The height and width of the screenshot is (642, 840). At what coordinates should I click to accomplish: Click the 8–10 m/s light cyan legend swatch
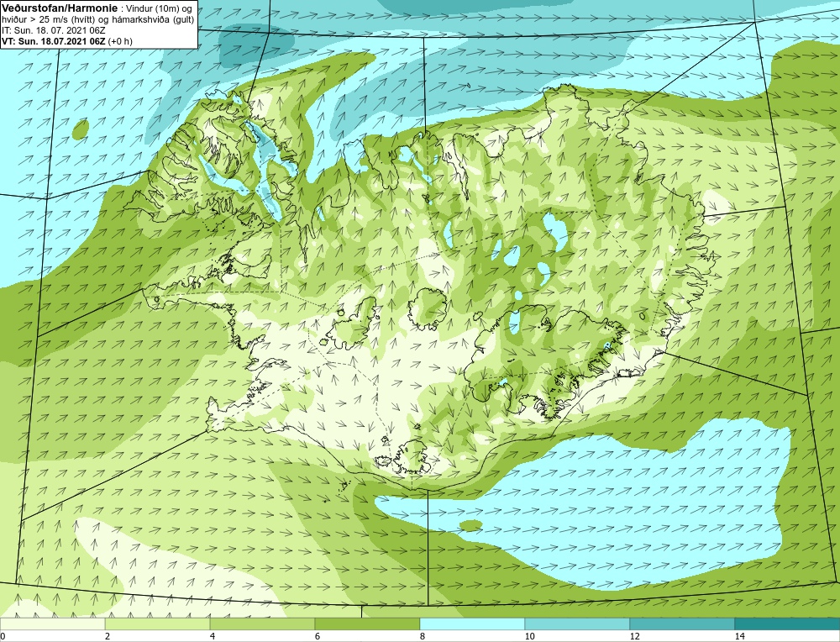point(472,624)
